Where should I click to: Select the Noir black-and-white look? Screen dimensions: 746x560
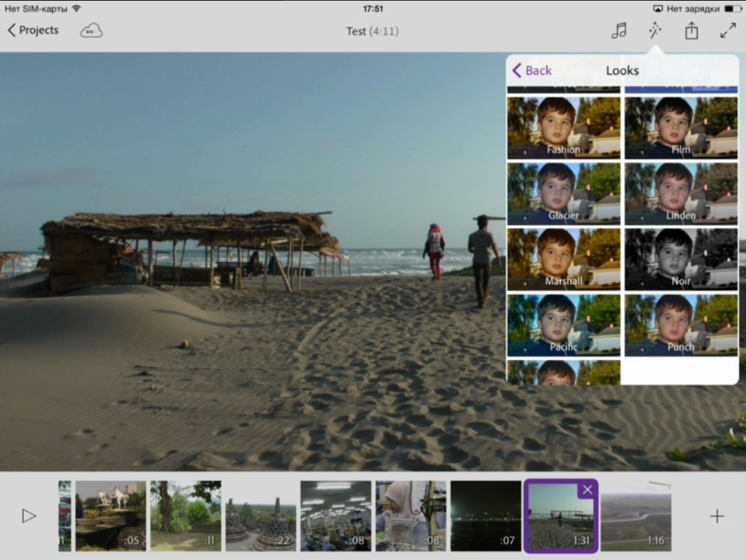point(681,259)
